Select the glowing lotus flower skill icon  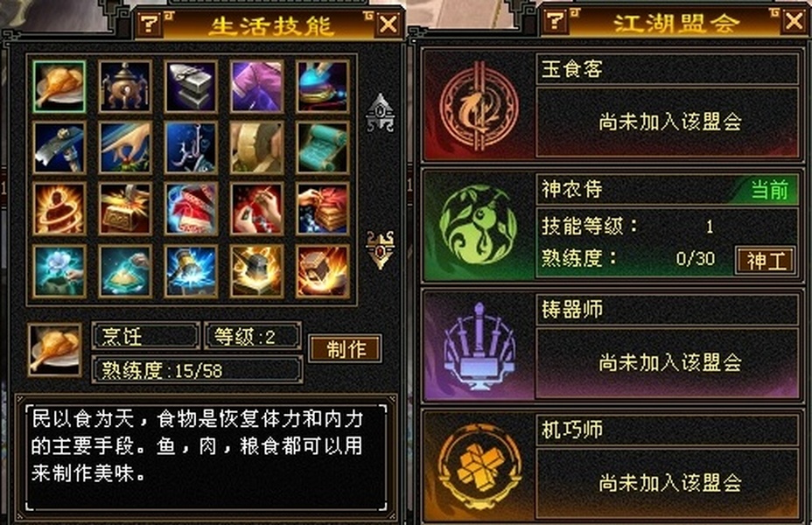coord(59,270)
